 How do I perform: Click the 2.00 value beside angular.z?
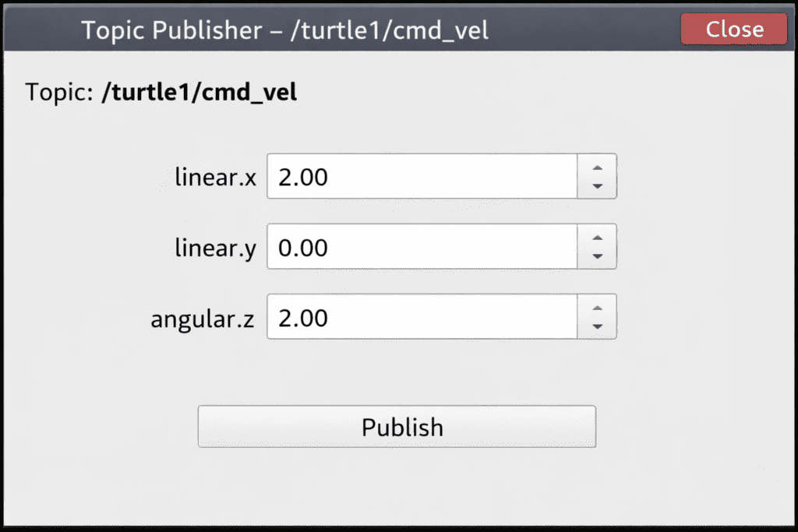tap(303, 318)
